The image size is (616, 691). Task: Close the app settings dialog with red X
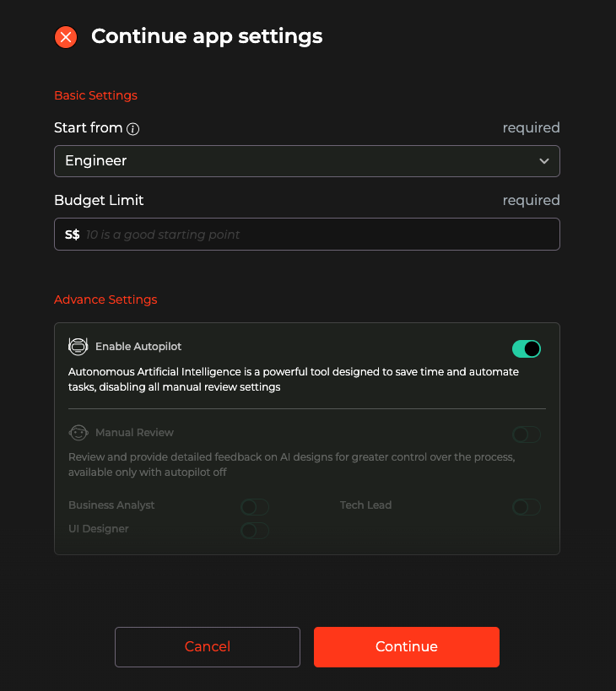coord(66,37)
